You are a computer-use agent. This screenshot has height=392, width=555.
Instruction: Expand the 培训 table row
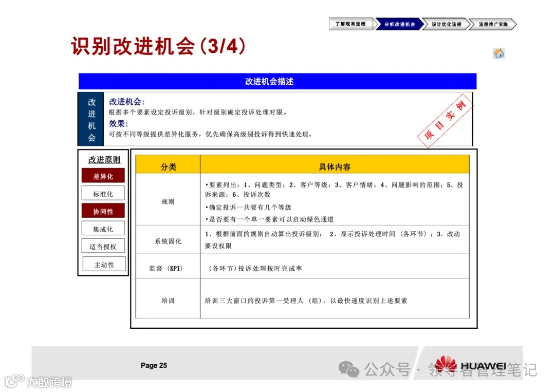point(168,300)
